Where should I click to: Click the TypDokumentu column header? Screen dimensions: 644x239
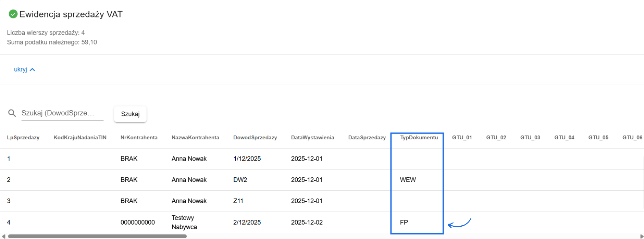pos(419,138)
